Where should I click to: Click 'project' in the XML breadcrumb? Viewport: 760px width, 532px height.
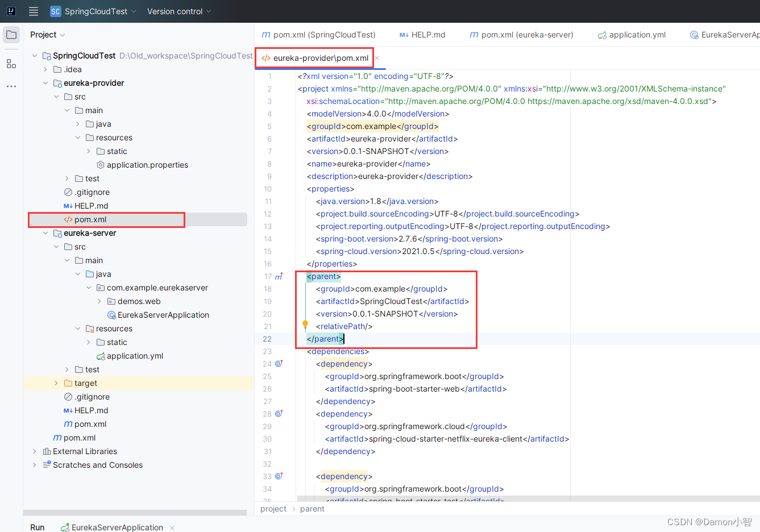coord(273,509)
